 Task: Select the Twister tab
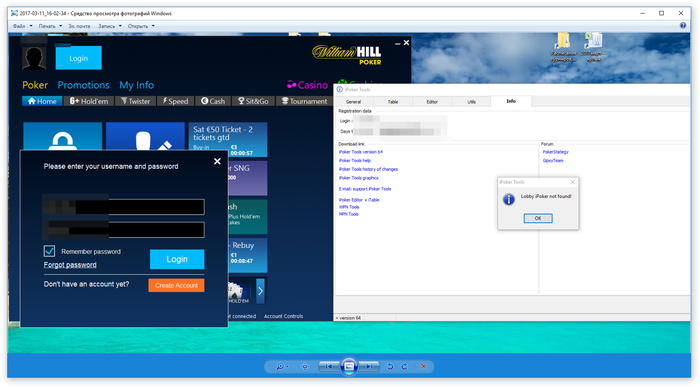pyautogui.click(x=136, y=101)
